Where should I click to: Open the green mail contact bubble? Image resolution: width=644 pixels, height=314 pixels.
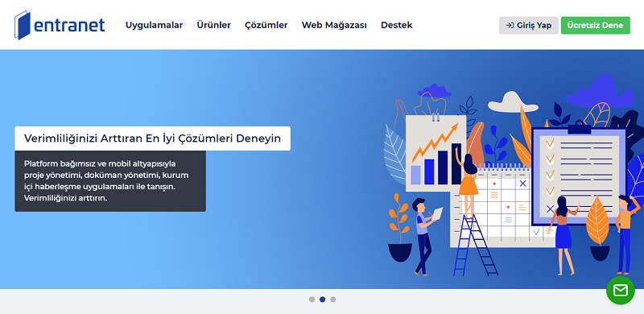pos(620,290)
